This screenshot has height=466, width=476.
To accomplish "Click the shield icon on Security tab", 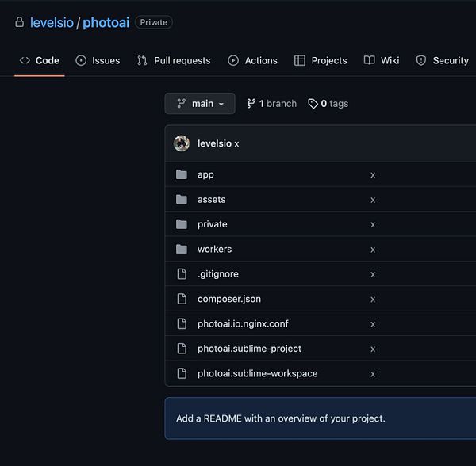I will click(421, 60).
